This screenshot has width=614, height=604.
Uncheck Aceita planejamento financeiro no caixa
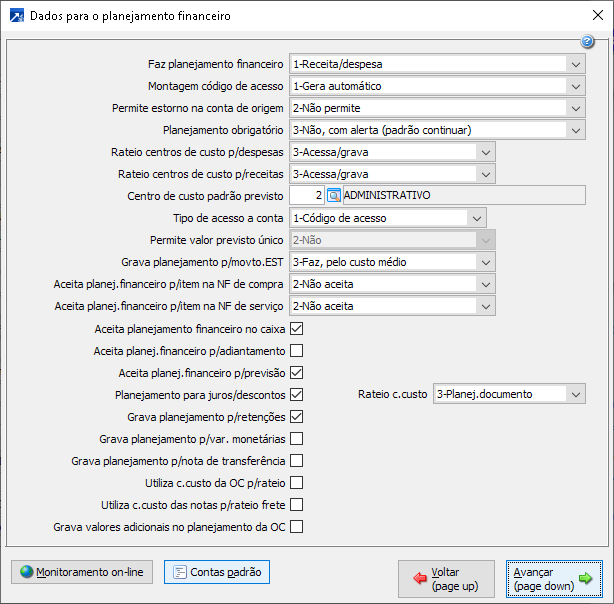click(x=296, y=329)
